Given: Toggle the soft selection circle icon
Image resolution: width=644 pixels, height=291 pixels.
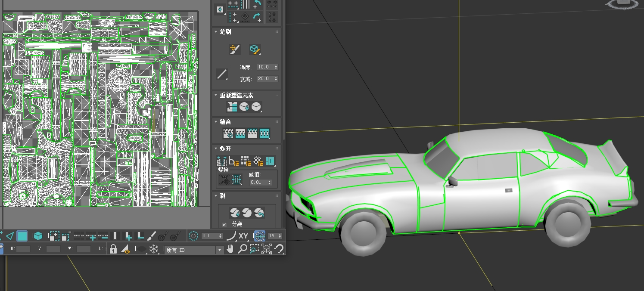Looking at the screenshot, I should pos(193,236).
